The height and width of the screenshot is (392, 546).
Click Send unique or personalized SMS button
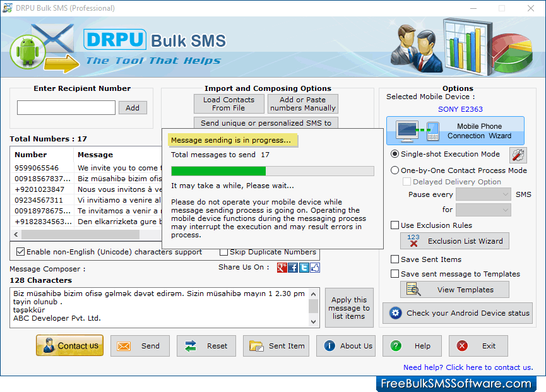pyautogui.click(x=266, y=123)
